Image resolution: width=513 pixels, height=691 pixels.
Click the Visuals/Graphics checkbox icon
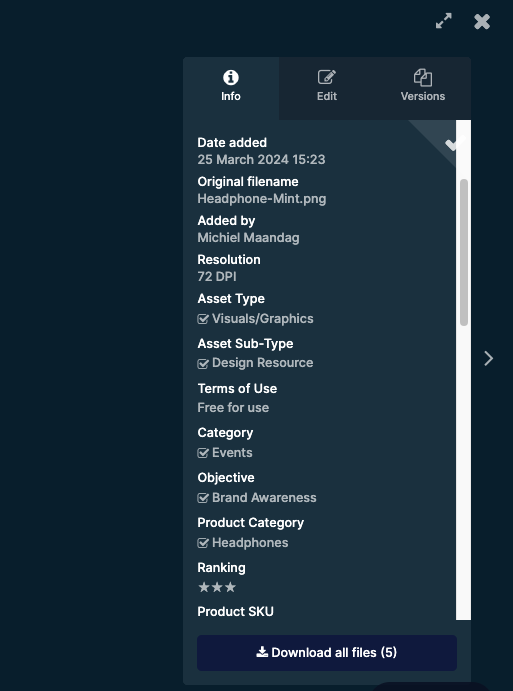pyautogui.click(x=203, y=319)
